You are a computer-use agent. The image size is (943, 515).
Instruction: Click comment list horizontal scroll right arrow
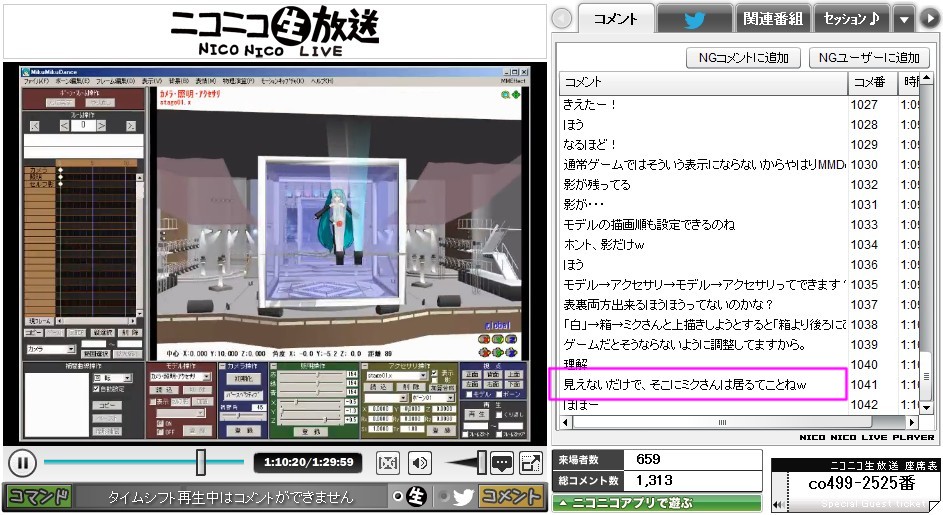click(912, 422)
